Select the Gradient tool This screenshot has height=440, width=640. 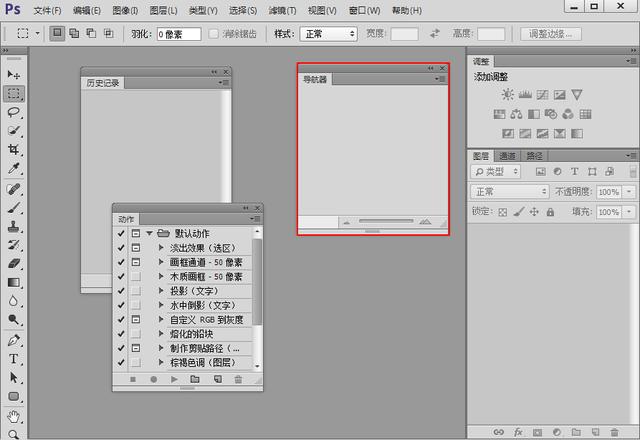click(14, 282)
